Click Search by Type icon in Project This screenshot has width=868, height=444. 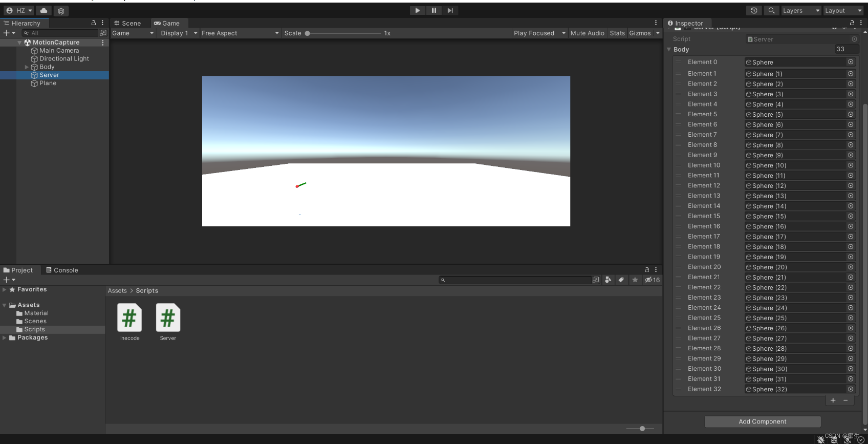point(608,280)
